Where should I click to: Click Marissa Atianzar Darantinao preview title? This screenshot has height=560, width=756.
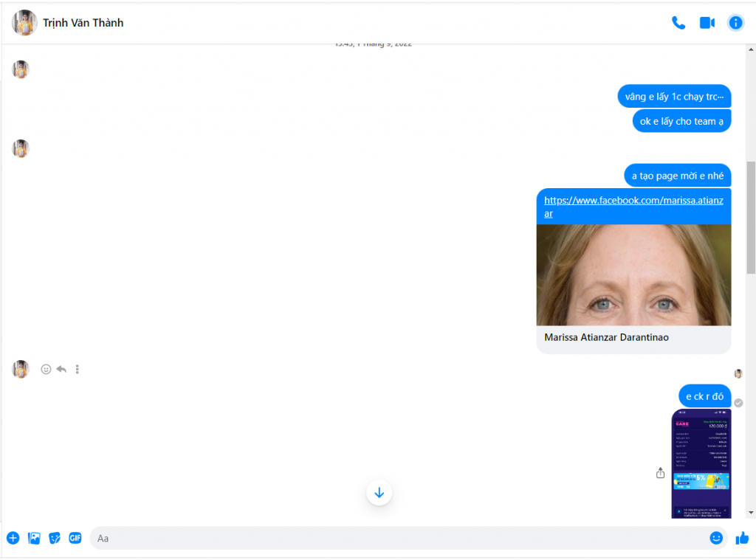(x=606, y=337)
